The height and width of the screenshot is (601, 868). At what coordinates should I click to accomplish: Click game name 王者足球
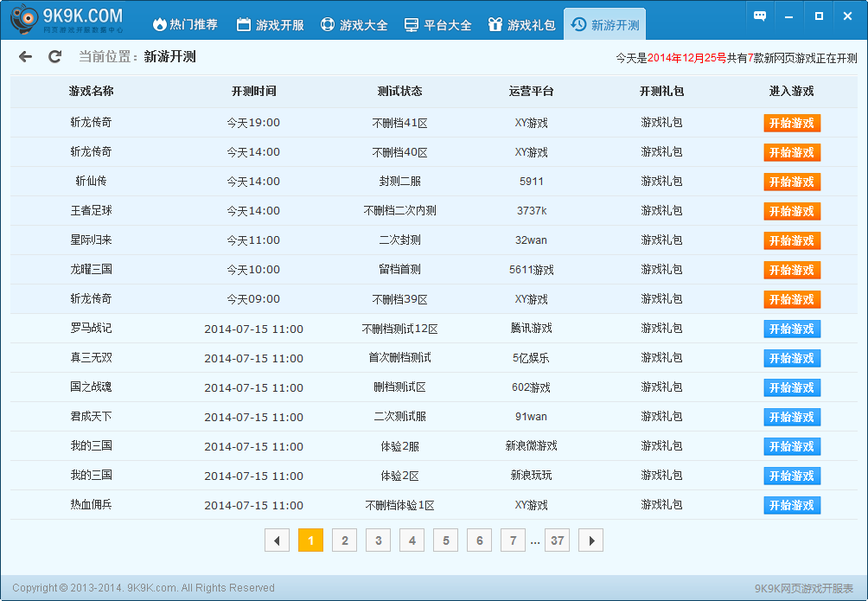pos(92,210)
